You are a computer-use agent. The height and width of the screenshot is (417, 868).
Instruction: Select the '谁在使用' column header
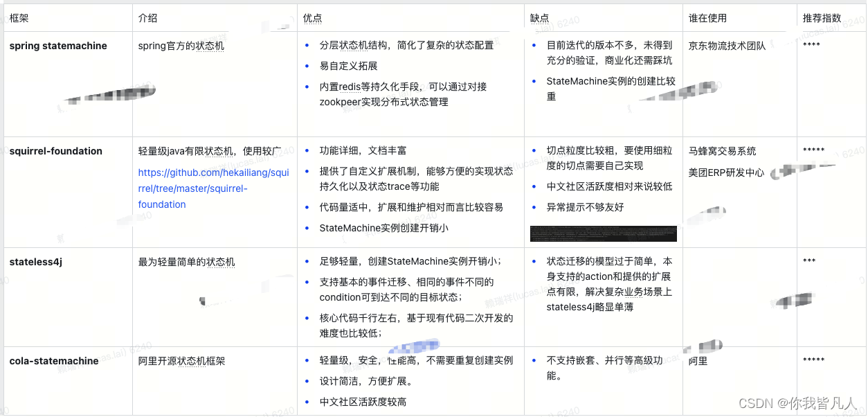pyautogui.click(x=709, y=18)
